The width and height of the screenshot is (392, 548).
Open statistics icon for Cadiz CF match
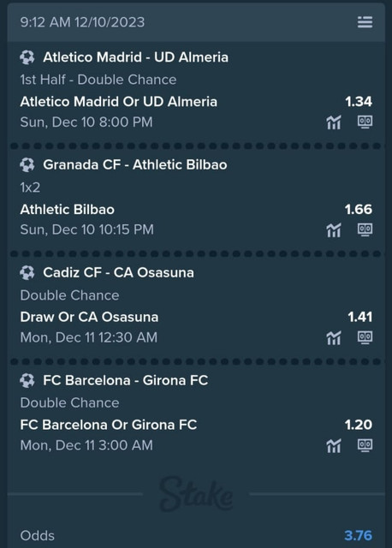point(333,337)
